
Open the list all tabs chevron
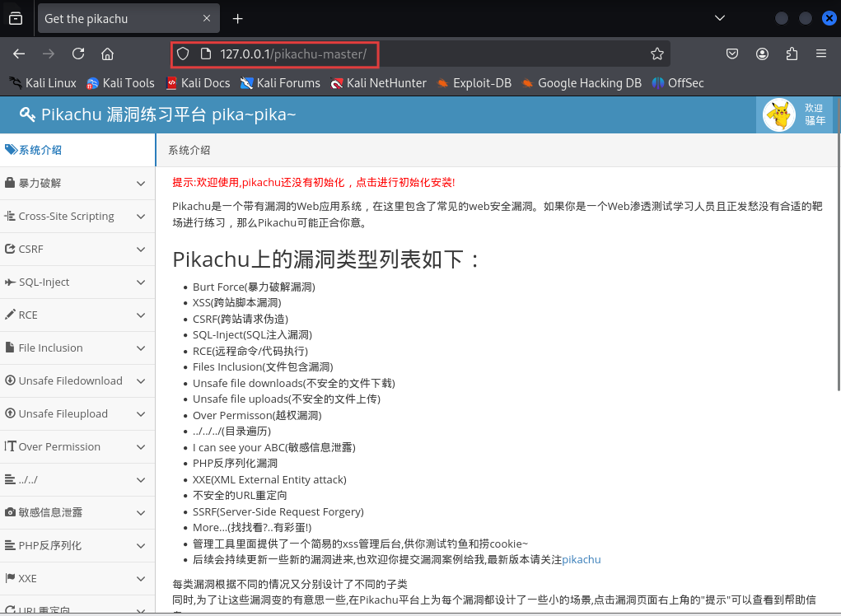click(x=720, y=18)
